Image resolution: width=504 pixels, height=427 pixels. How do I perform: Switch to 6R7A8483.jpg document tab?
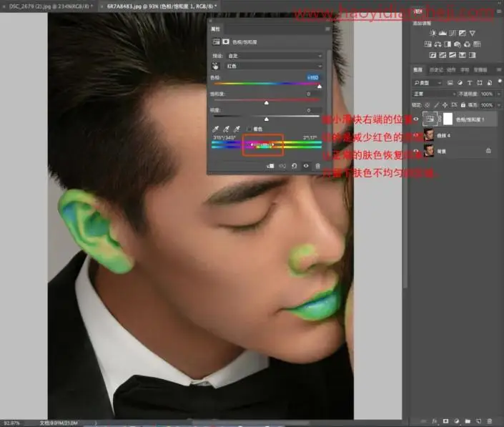159,6
